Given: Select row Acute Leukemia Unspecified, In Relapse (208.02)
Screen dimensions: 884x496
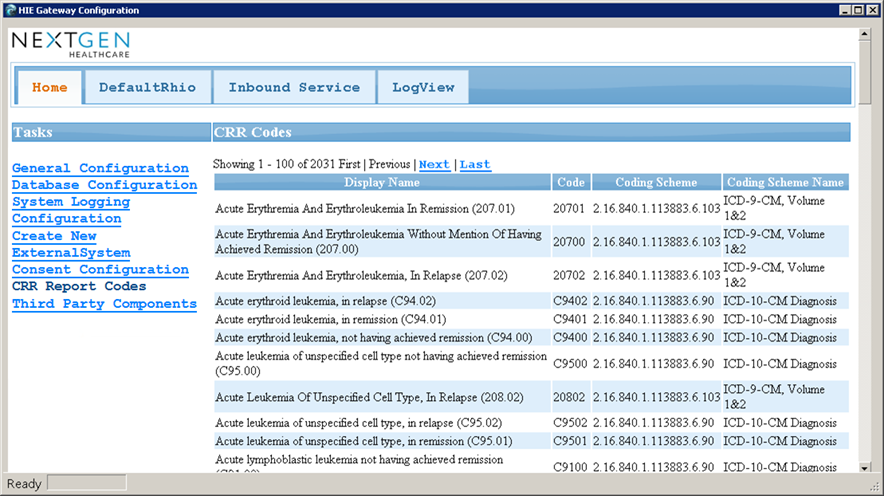Looking at the screenshot, I should click(532, 397).
